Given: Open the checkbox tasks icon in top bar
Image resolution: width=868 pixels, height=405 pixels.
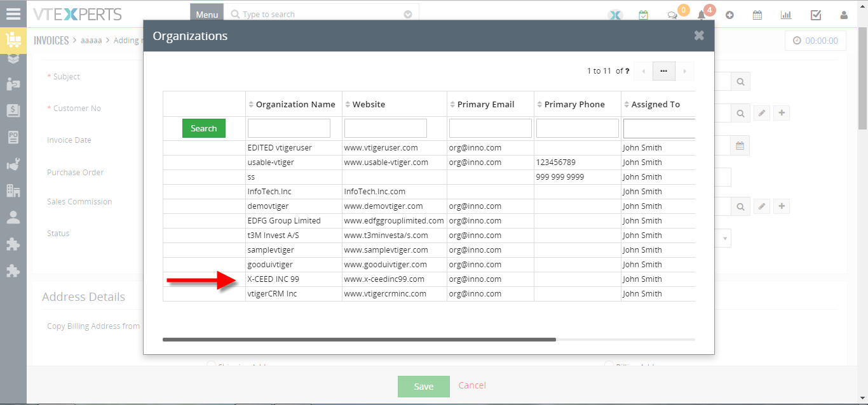Looking at the screenshot, I should (816, 15).
